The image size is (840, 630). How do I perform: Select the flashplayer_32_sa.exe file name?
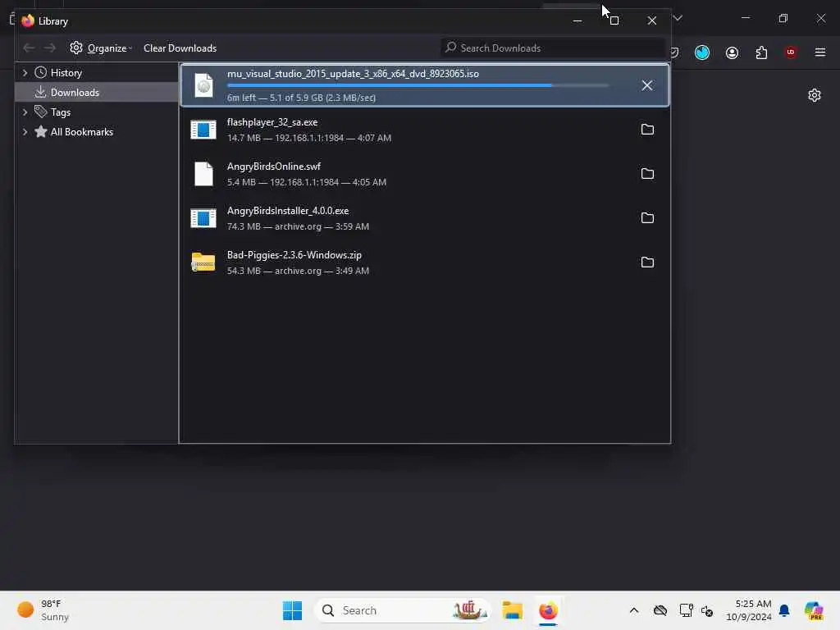(x=272, y=122)
